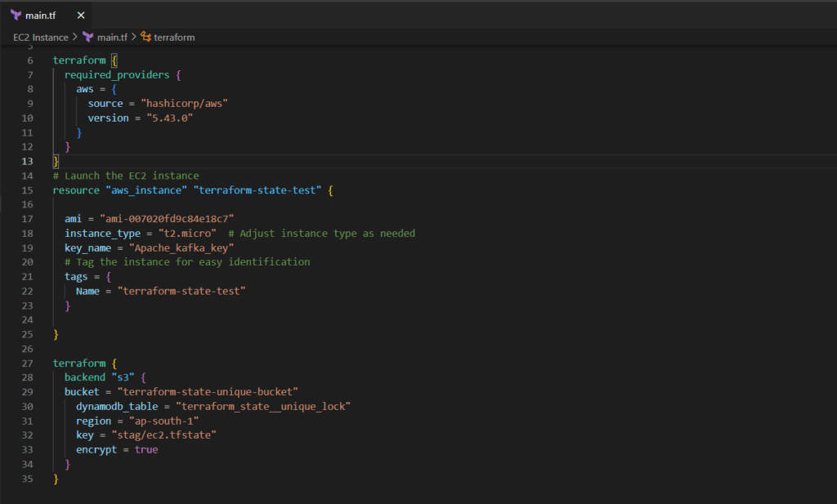Click comment "# Adjust instance type as needed"

coord(321,234)
